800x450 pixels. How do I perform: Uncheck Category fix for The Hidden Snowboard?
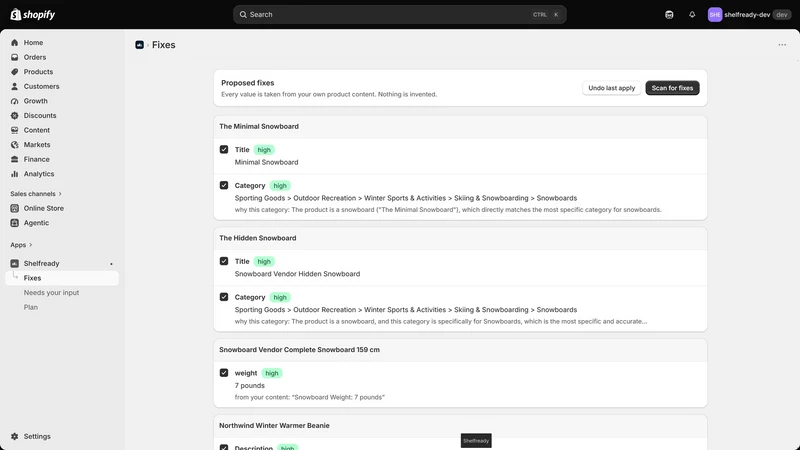click(224, 297)
